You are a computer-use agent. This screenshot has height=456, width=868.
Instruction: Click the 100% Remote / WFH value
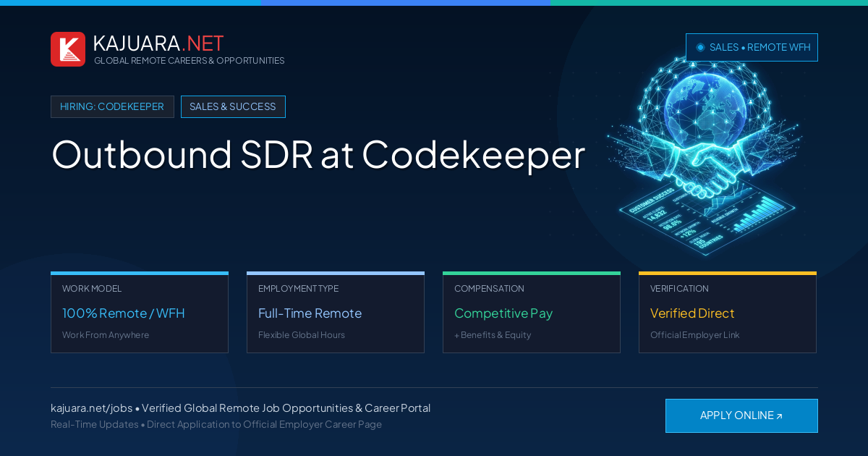click(124, 313)
